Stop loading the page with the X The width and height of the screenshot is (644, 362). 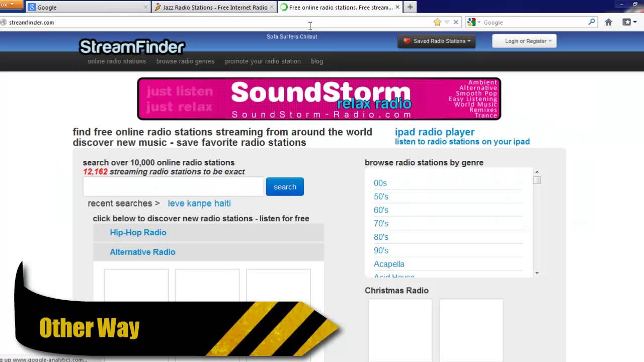(x=456, y=22)
